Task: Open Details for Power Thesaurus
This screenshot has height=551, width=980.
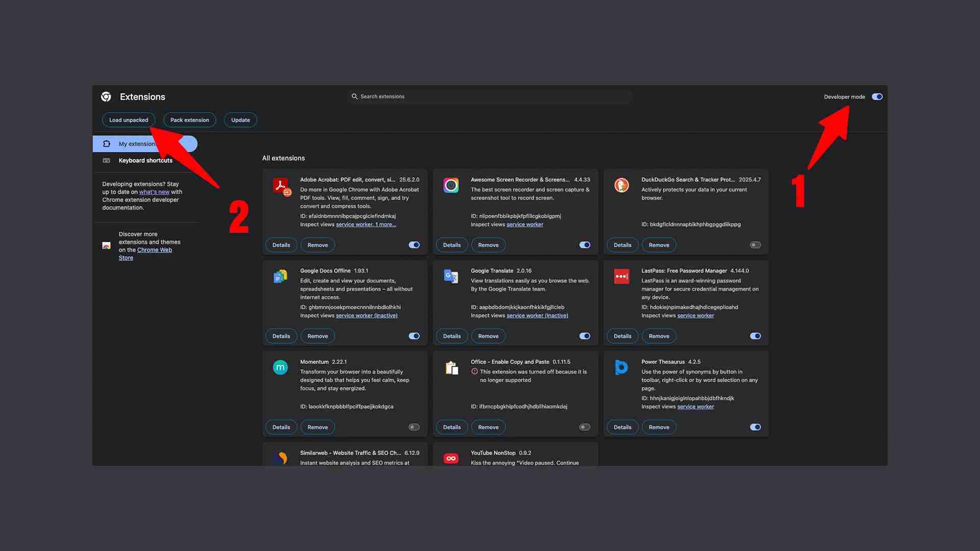Action: [623, 427]
